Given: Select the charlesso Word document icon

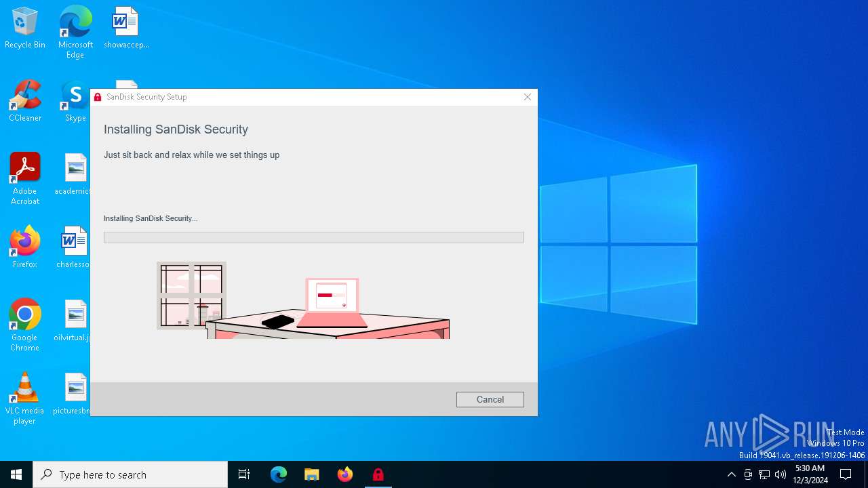Looking at the screenshot, I should pyautogui.click(x=75, y=247).
